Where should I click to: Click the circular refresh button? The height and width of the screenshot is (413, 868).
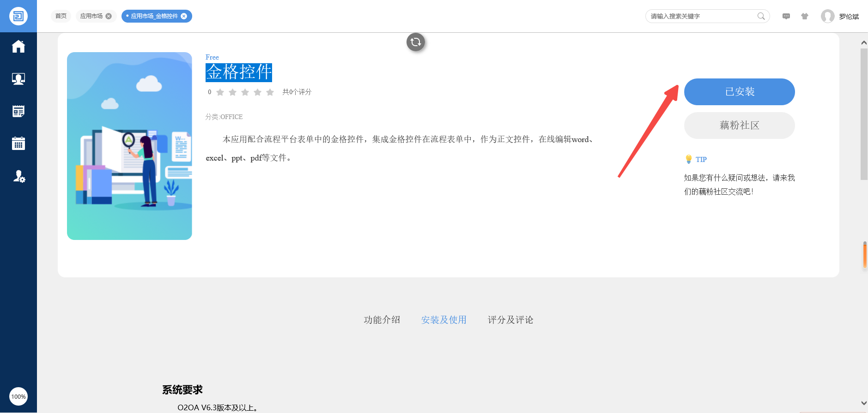416,42
